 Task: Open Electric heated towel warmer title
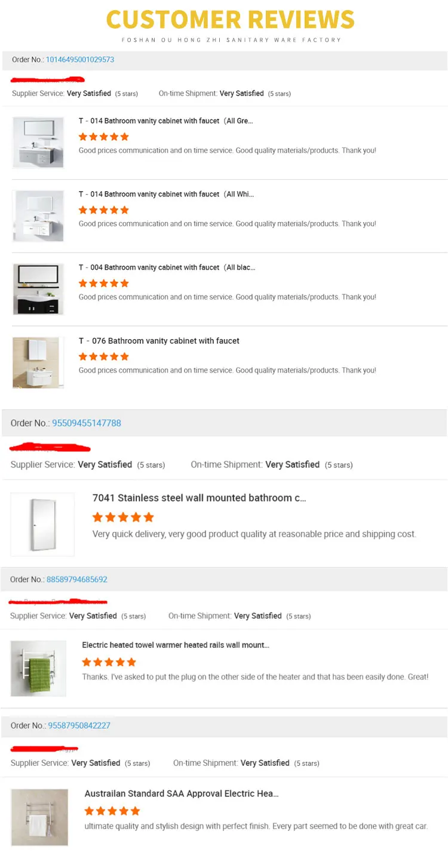point(175,645)
